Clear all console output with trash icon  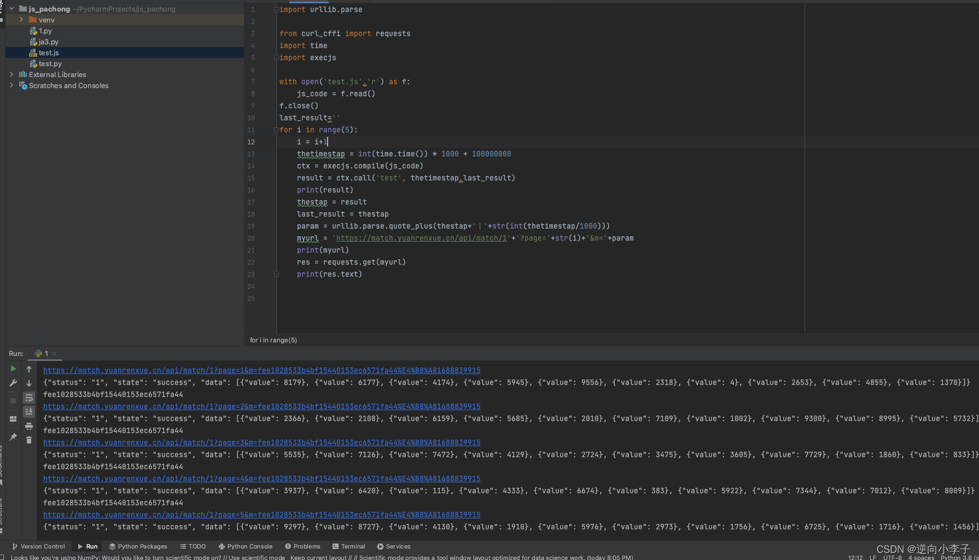tap(29, 440)
